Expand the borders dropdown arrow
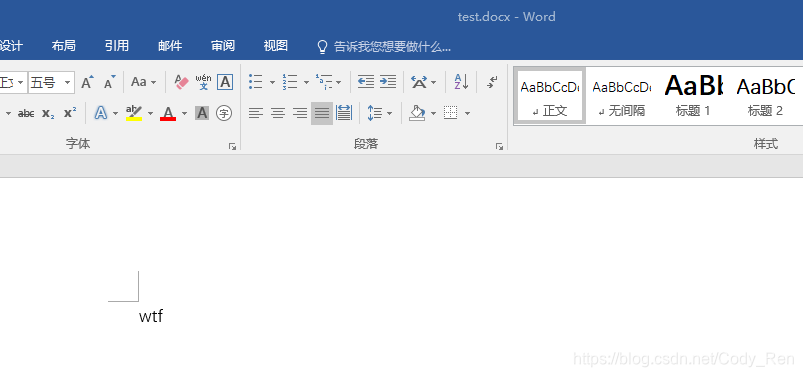Viewport: 803px width, 377px height. coord(467,113)
